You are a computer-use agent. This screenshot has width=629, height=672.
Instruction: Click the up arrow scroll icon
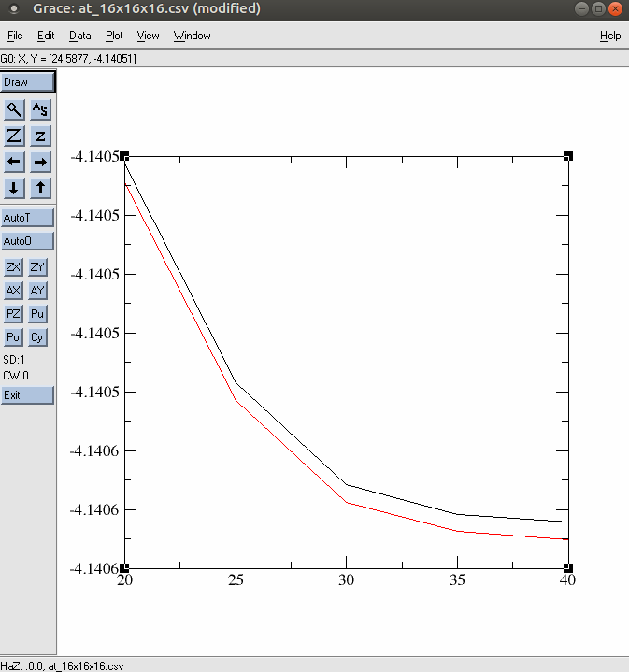pyautogui.click(x=40, y=188)
